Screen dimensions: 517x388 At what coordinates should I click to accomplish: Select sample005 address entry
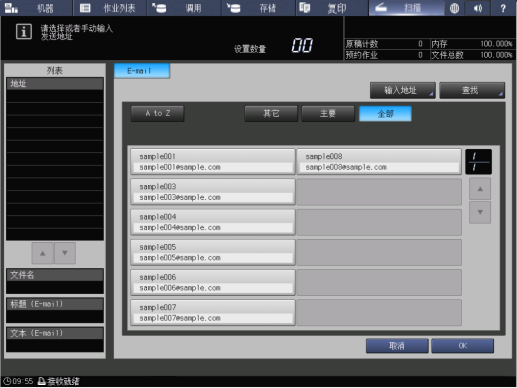(213, 252)
